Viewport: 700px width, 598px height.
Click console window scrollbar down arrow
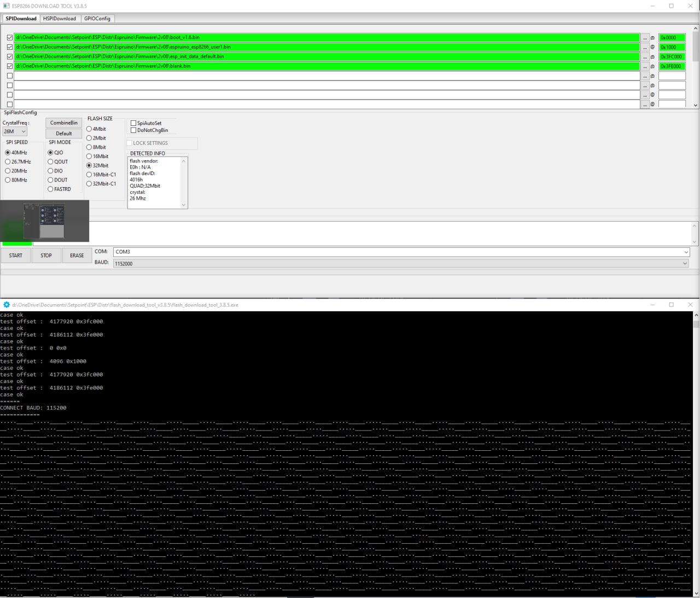coord(696,594)
